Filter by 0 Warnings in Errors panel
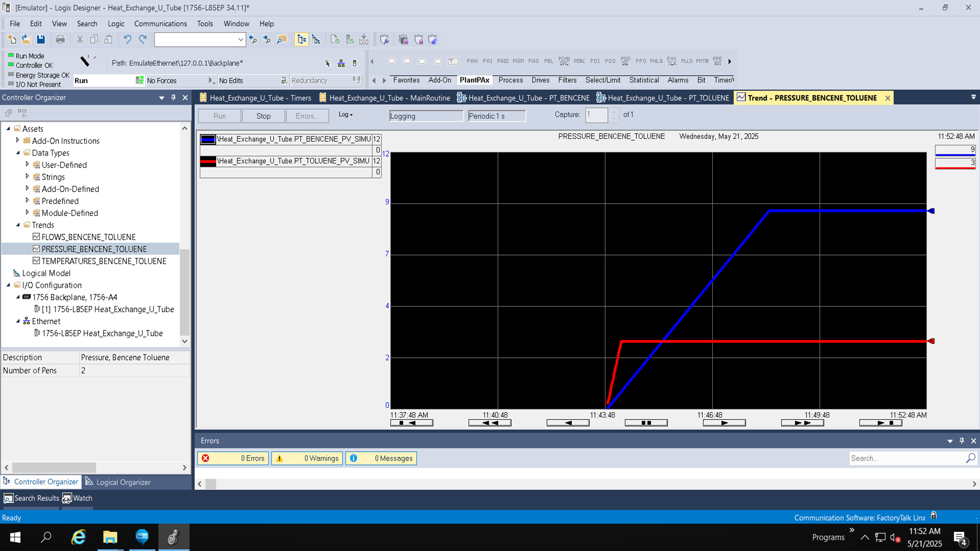Screen dimensions: 980x551 click(x=307, y=458)
